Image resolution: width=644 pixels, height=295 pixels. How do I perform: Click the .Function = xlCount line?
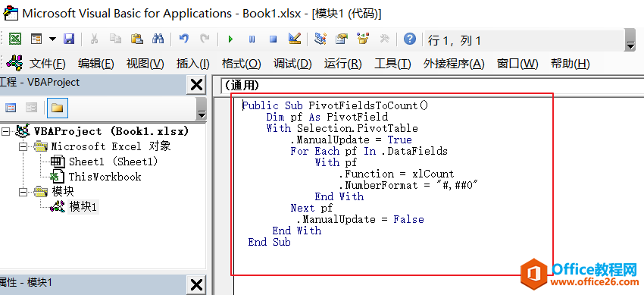click(x=397, y=174)
